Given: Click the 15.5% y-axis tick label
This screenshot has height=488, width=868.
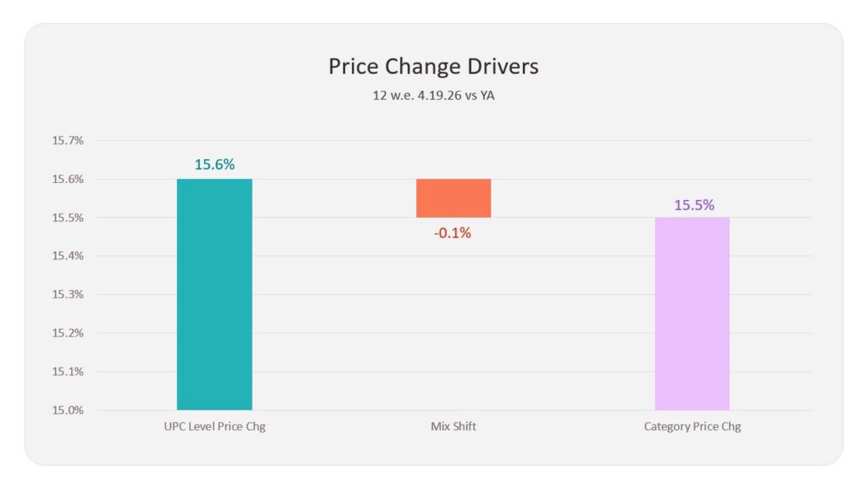Looking at the screenshot, I should point(68,218).
